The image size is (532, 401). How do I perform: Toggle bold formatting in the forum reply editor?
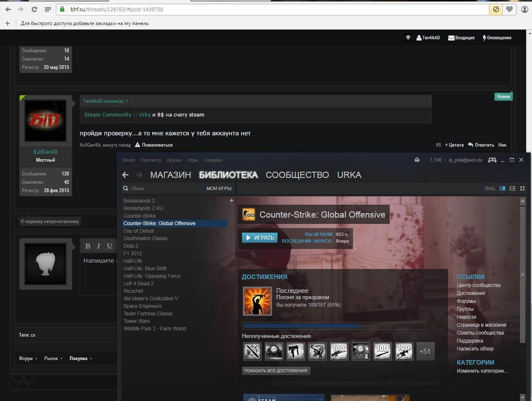pyautogui.click(x=88, y=246)
